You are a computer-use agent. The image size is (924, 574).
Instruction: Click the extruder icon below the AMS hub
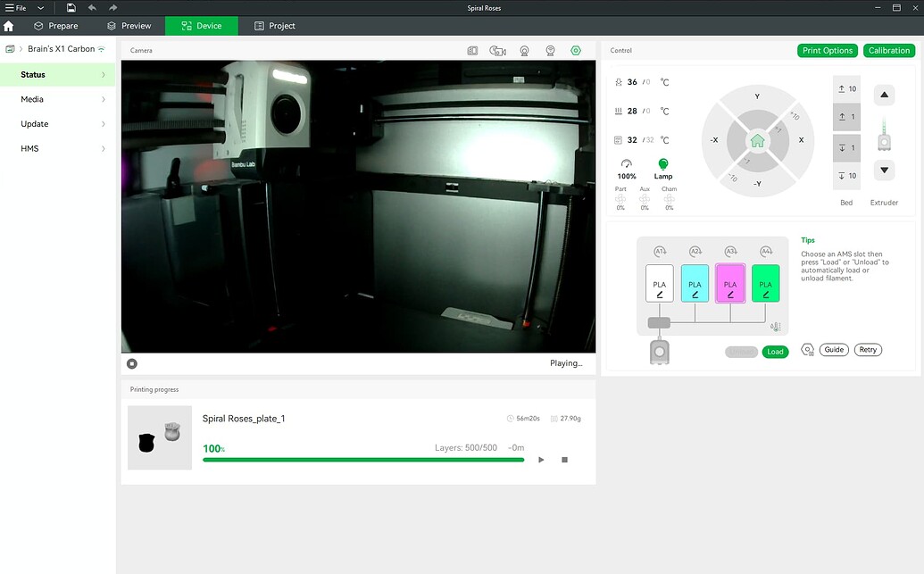pos(660,352)
